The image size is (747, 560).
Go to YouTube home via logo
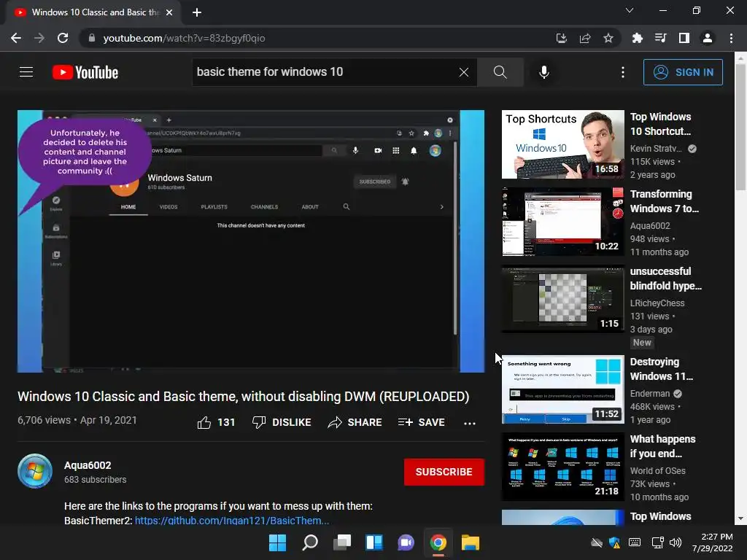(x=85, y=72)
